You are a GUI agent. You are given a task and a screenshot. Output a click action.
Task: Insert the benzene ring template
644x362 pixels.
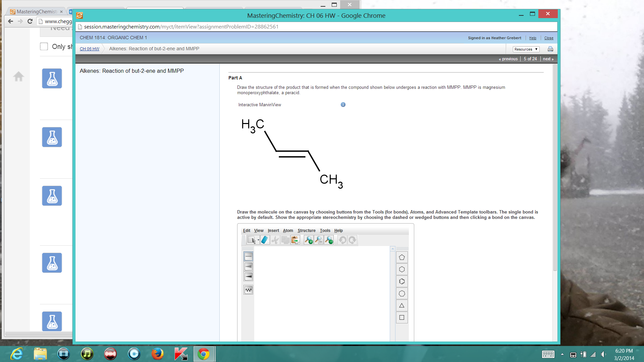[402, 282]
